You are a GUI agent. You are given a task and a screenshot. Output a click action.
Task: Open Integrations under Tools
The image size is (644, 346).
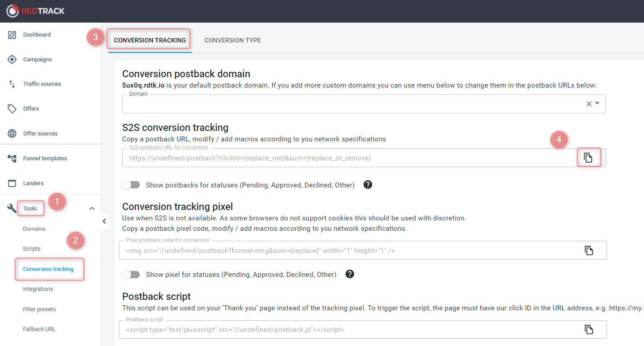[x=38, y=289]
